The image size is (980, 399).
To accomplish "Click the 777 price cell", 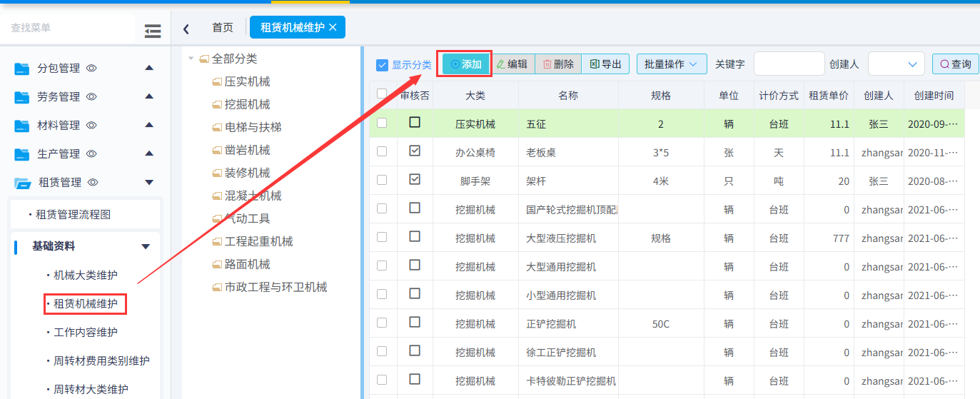I will 829,238.
